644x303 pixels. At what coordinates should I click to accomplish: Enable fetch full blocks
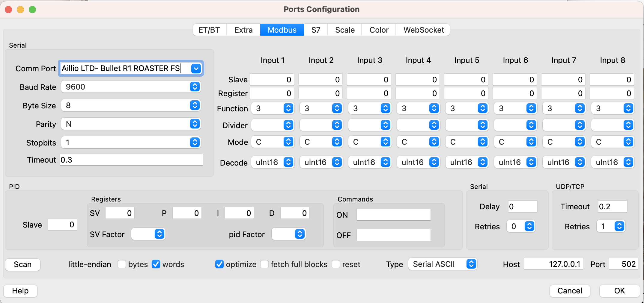[264, 264]
